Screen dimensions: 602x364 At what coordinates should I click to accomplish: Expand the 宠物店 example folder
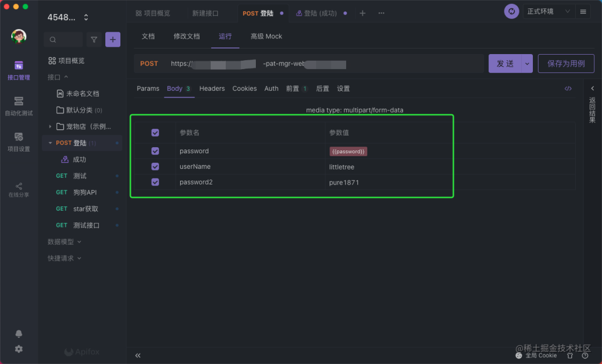[x=51, y=127]
